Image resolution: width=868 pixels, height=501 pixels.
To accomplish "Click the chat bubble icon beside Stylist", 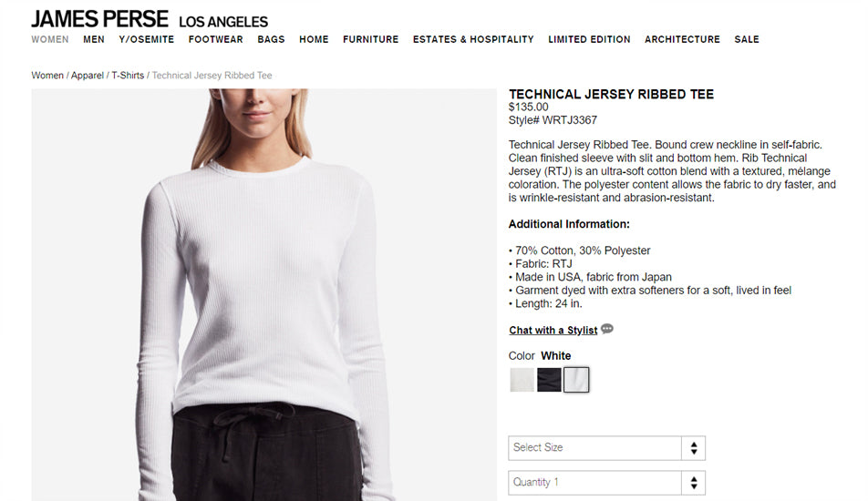I will (x=607, y=329).
